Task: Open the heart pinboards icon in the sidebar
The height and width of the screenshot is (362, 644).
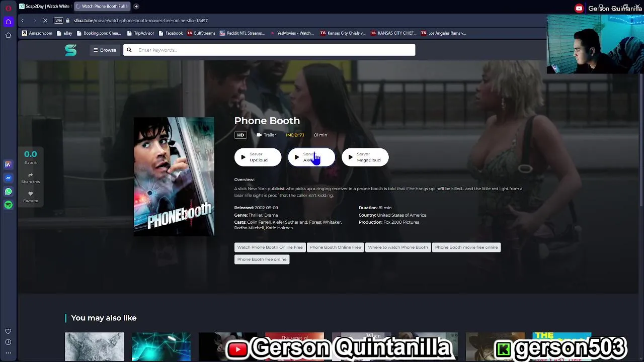Action: [8, 331]
